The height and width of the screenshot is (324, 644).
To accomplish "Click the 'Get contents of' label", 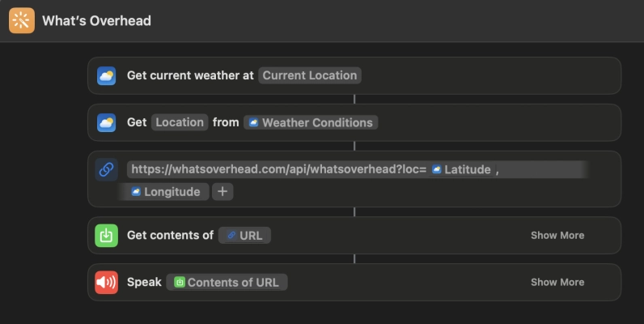I will [x=170, y=235].
